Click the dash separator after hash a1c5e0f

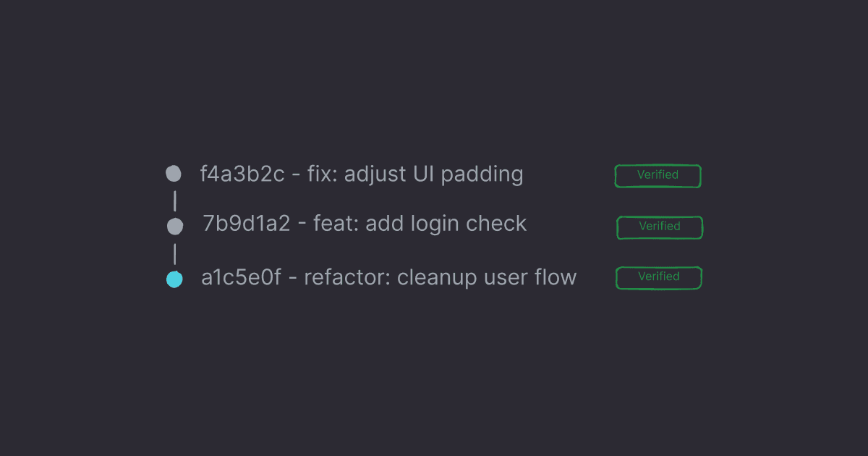point(292,279)
